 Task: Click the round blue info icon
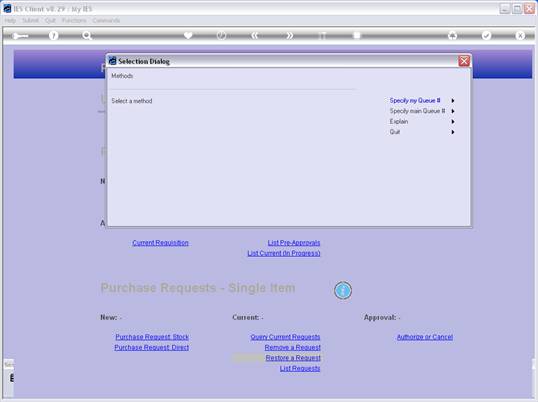point(343,291)
